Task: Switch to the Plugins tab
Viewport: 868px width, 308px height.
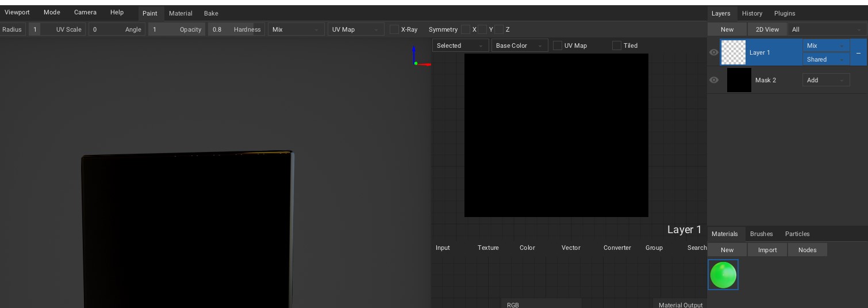Action: point(785,13)
